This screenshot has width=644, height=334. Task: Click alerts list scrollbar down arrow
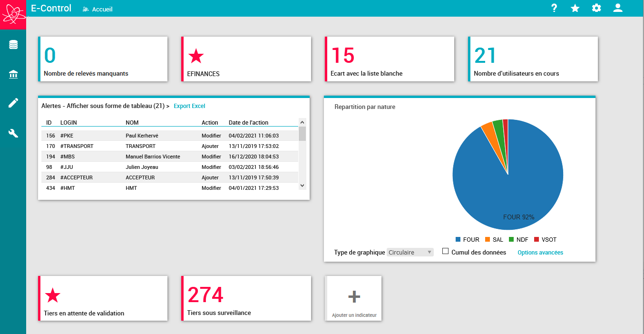[302, 186]
